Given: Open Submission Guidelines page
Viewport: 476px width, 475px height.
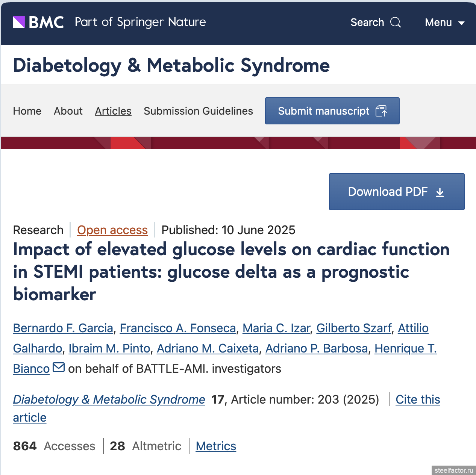Looking at the screenshot, I should coord(198,111).
